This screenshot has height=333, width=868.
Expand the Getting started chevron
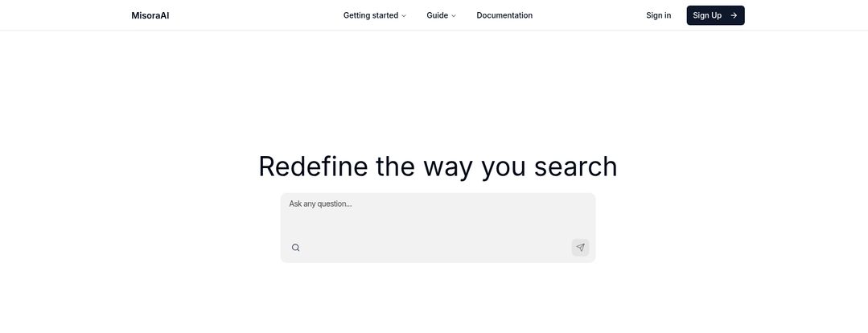(404, 16)
